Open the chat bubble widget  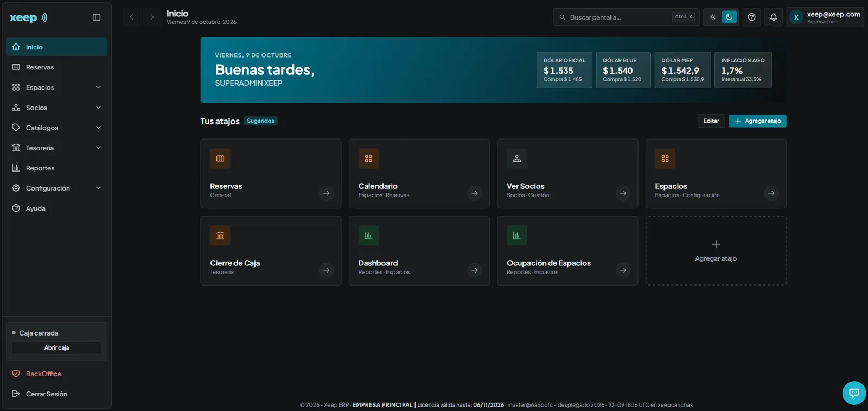[854, 393]
